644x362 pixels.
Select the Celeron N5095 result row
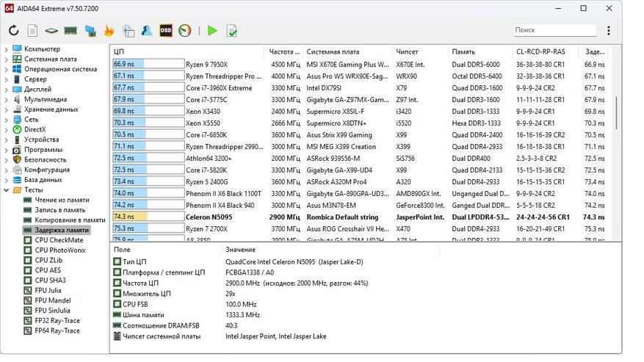click(360, 217)
